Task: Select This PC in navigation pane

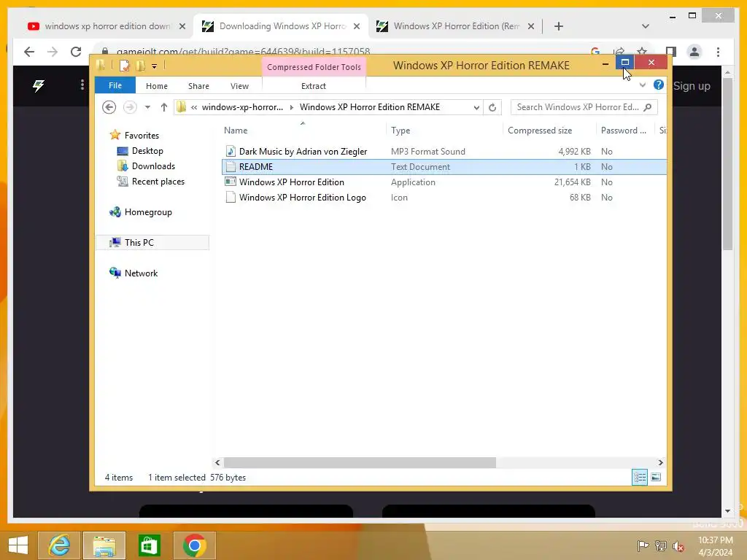Action: [139, 242]
